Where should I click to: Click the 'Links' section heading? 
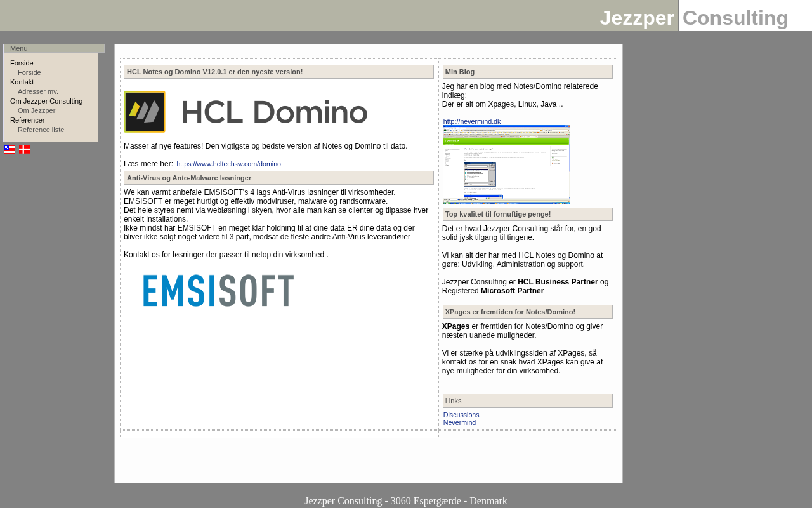click(528, 401)
